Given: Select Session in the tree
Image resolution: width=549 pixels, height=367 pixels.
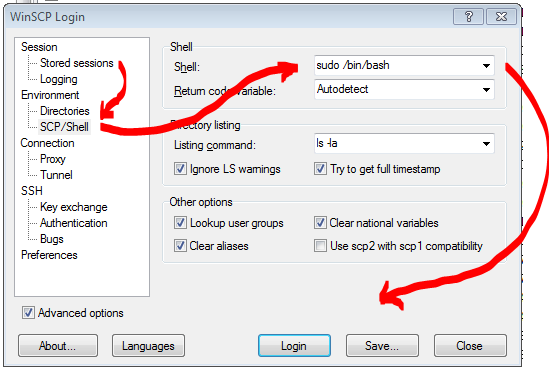Looking at the screenshot, I should coord(39,47).
